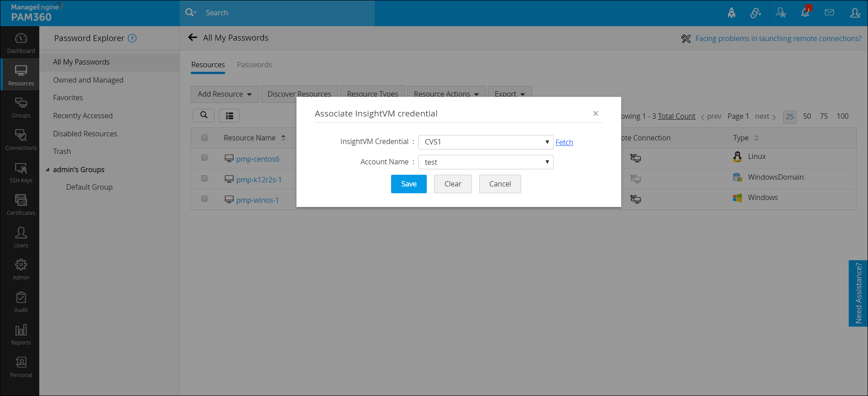
Task: Check the pmp-centos6 row checkbox
Action: point(204,158)
